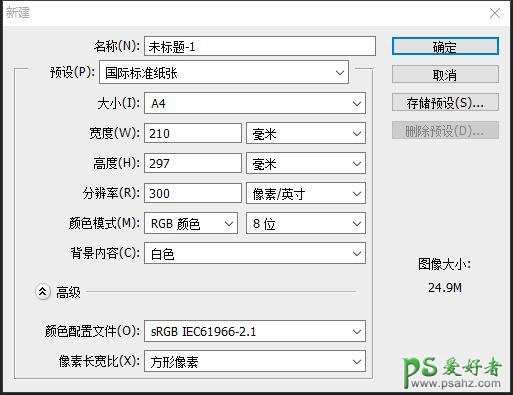Click the 名称 field containing 未标题-1

pyautogui.click(x=260, y=46)
